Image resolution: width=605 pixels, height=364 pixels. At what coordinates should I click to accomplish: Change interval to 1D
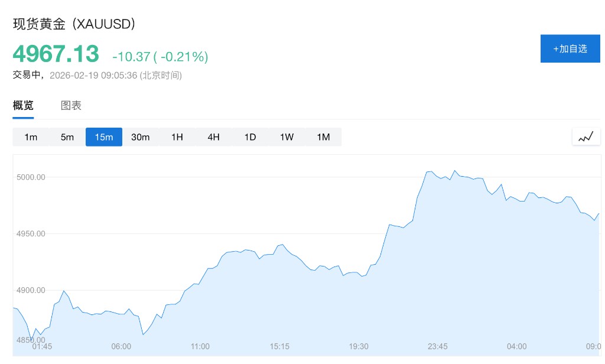250,137
